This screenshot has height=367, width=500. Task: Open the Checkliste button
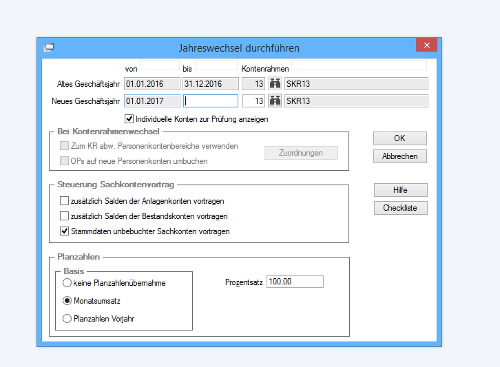coord(400,208)
